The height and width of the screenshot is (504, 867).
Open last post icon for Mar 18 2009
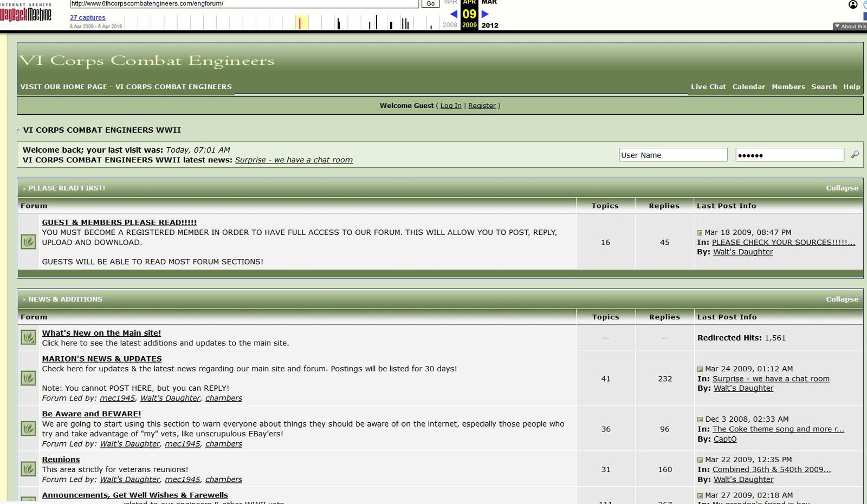tap(700, 233)
